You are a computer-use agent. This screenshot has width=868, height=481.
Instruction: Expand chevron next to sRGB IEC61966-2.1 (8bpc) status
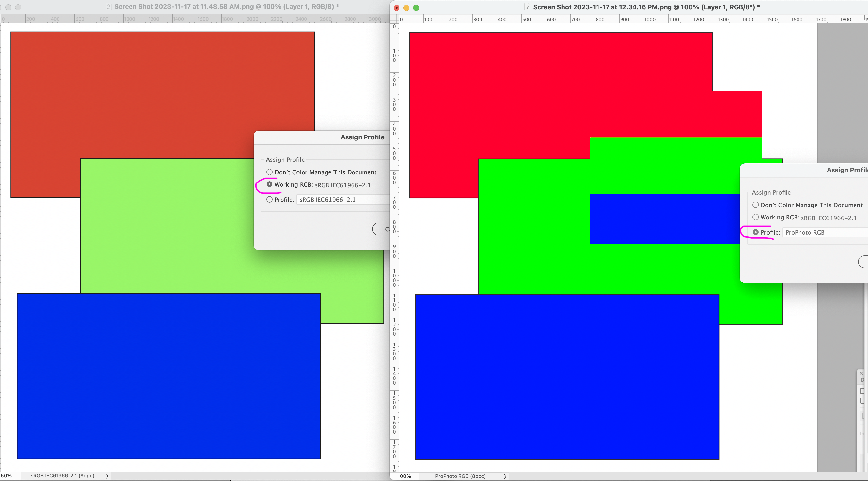point(107,476)
